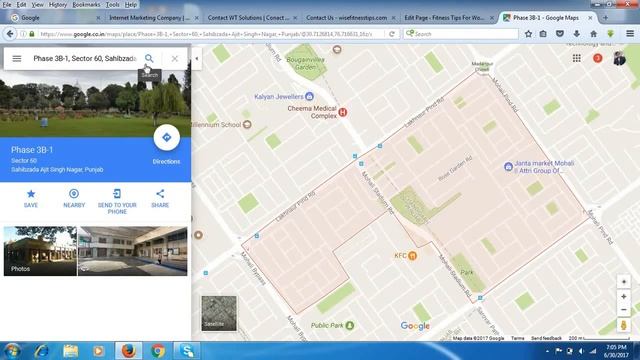
Task: Click the Nearby icon
Action: point(74,193)
